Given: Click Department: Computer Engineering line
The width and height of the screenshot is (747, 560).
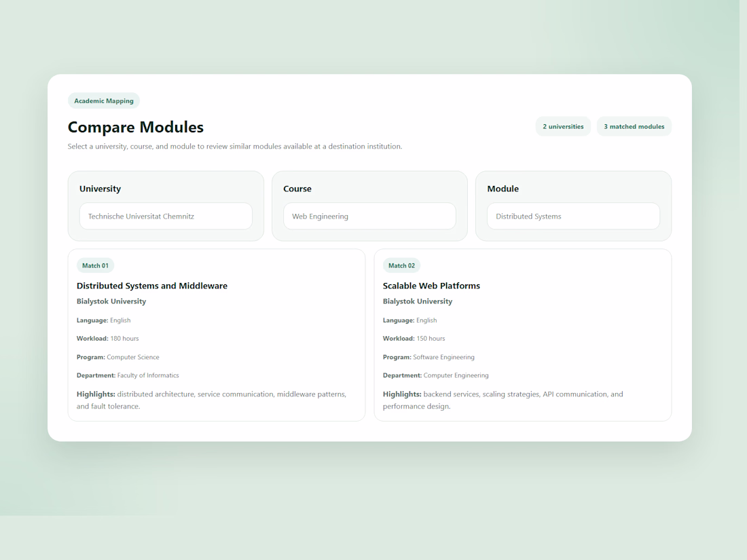Looking at the screenshot, I should point(436,375).
